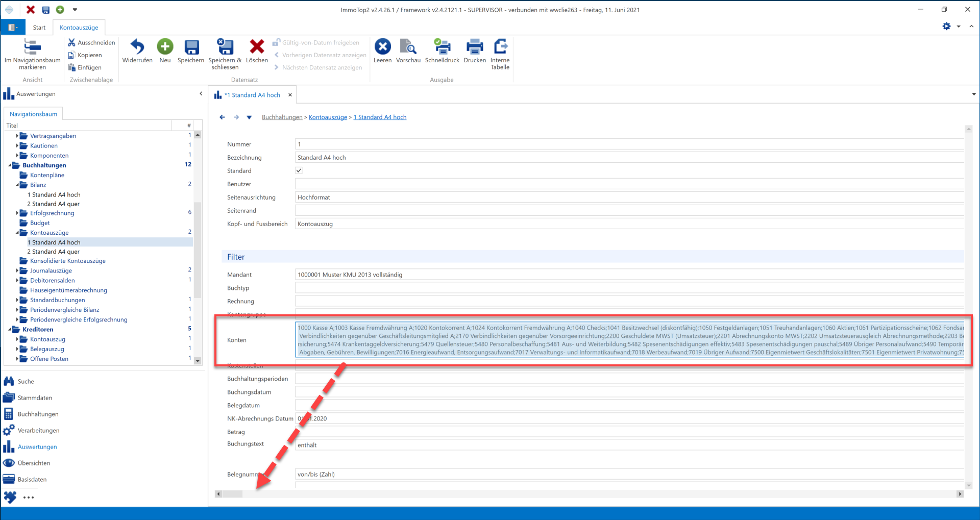
Task: Click the Widerrufen undo arrow
Action: point(137,46)
